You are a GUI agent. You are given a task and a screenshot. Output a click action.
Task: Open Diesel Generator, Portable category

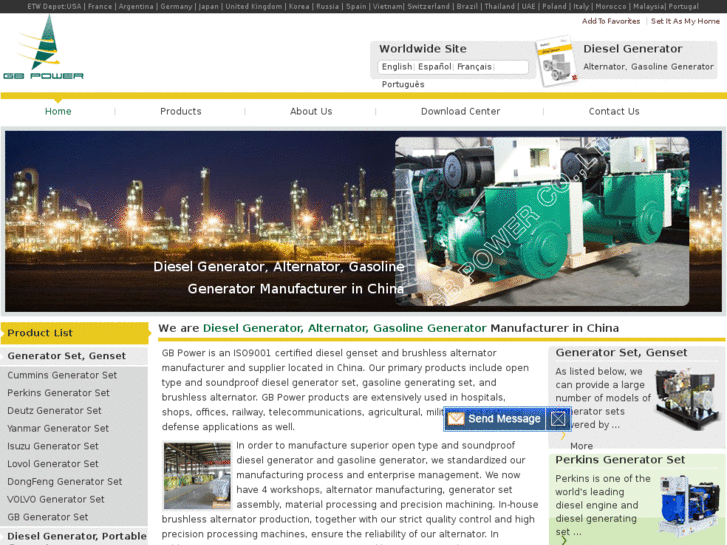pos(77,537)
